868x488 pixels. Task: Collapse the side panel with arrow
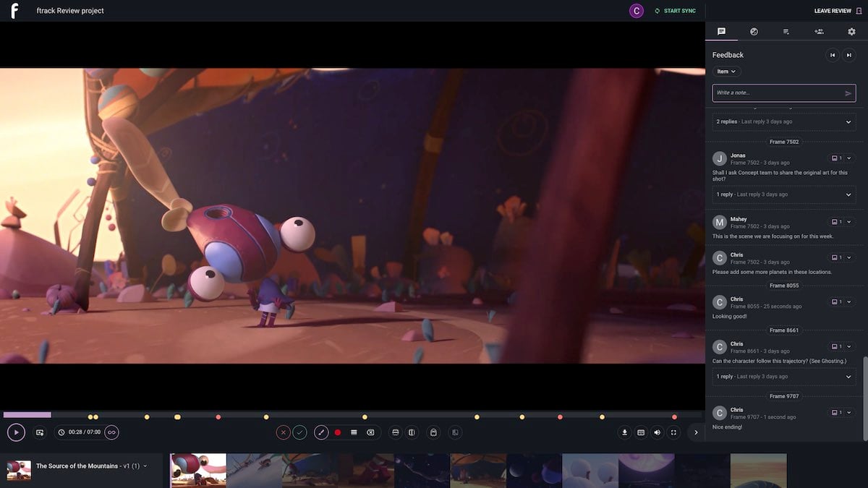696,432
